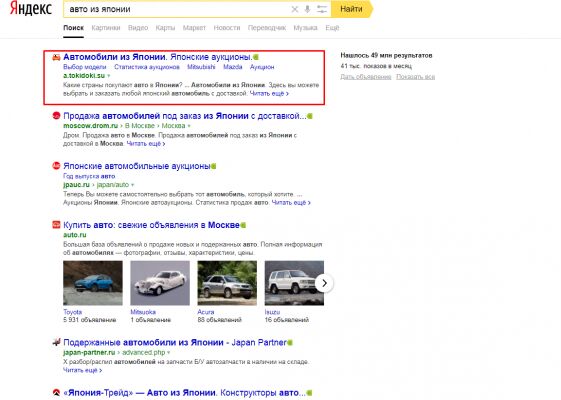The height and width of the screenshot is (400, 561).
Task: Click favicon of jpauc.ru result
Action: [x=56, y=166]
